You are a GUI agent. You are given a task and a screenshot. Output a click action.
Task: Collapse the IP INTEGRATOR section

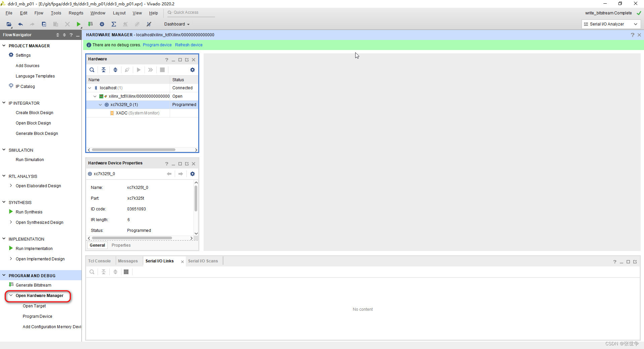click(x=4, y=103)
